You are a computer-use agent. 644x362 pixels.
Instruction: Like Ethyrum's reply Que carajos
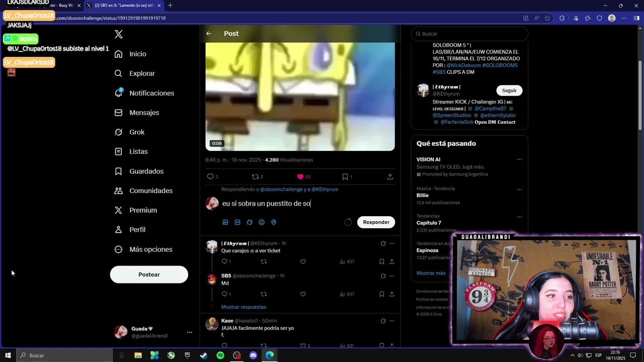click(303, 261)
